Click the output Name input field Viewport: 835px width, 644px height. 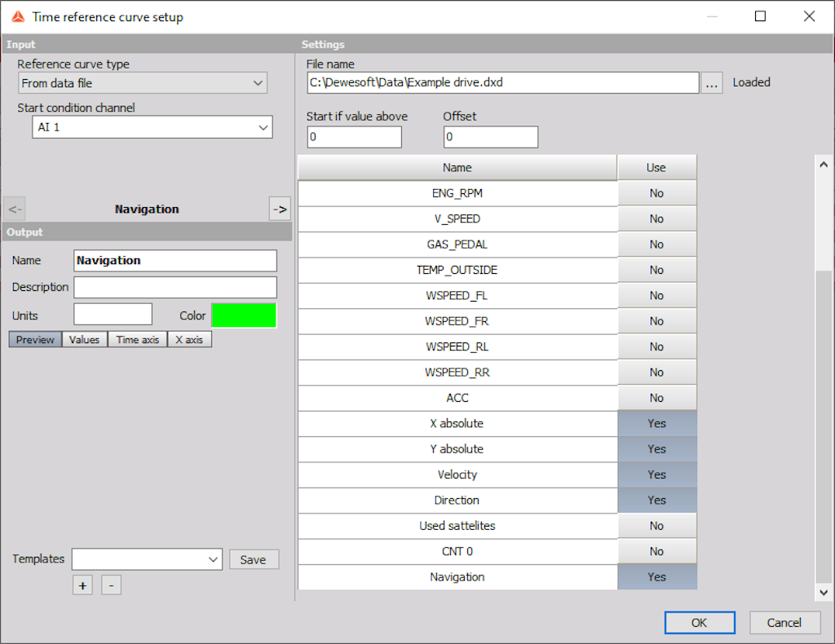pyautogui.click(x=175, y=260)
